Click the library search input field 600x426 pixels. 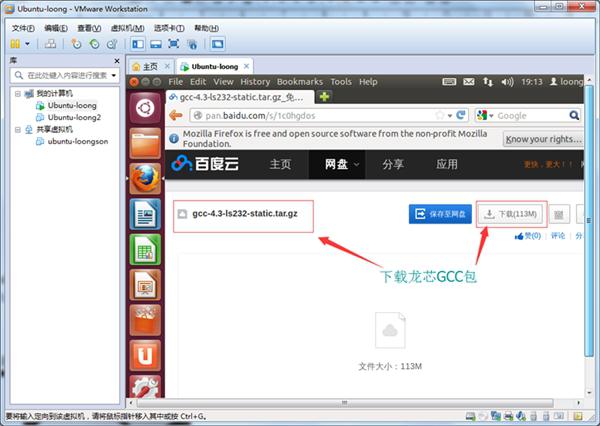(67, 75)
